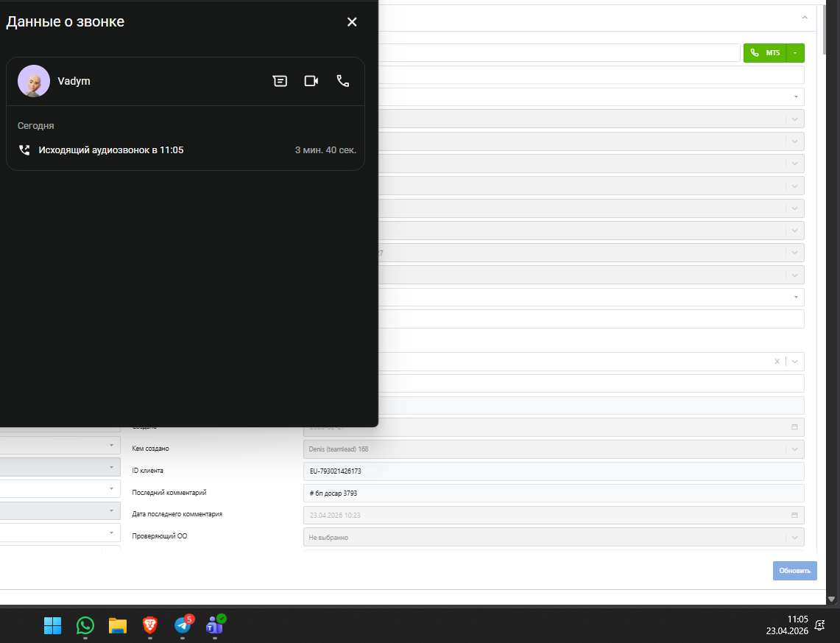
Task: Open WhatsApp from the taskbar
Action: click(x=85, y=625)
